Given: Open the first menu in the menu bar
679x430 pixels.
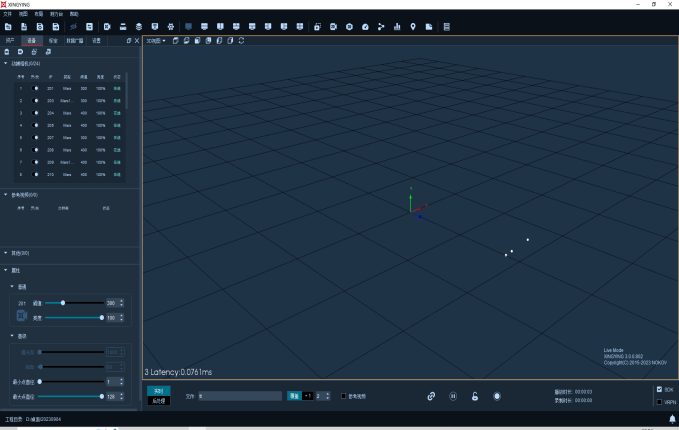Looking at the screenshot, I should coord(7,14).
